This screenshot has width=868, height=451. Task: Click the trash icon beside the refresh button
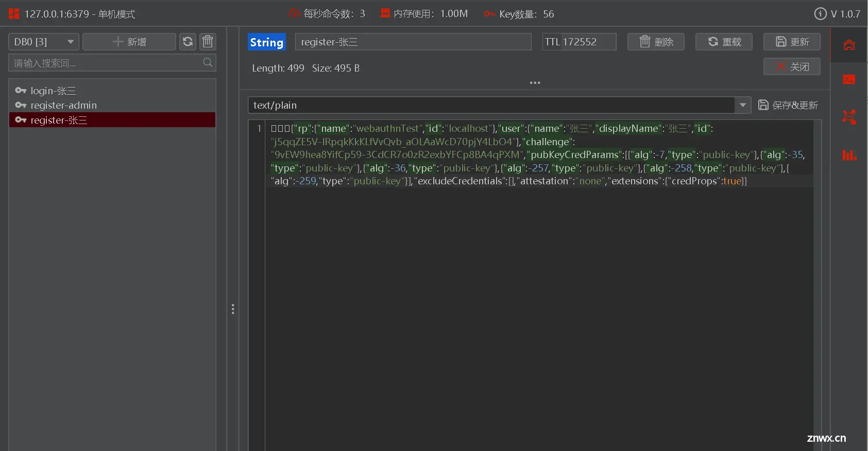tap(208, 42)
